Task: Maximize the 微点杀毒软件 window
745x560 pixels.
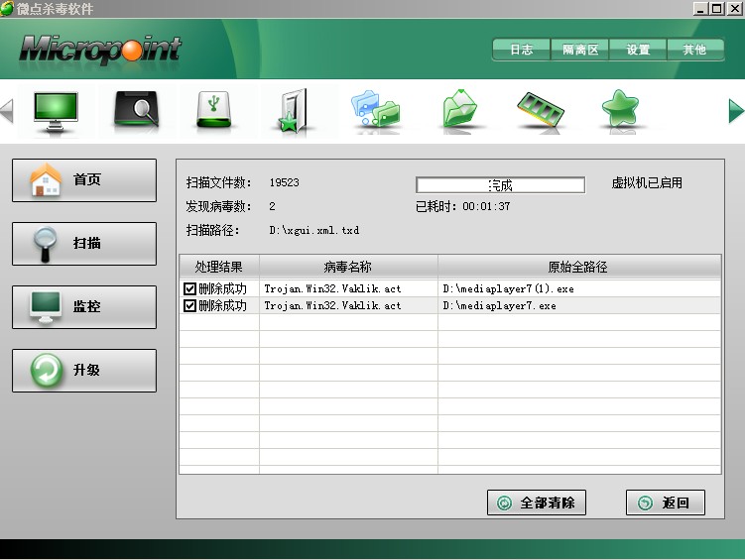Action: pos(717,9)
